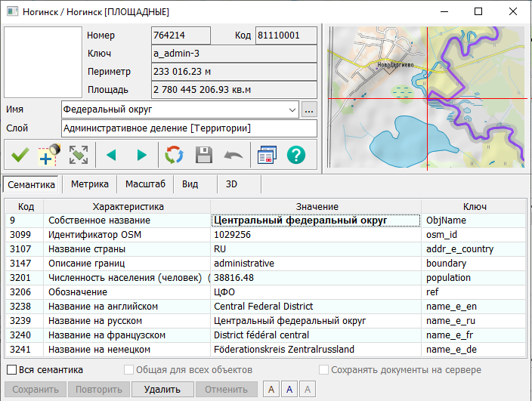Select the 'Название на русском' row
The width and height of the screenshot is (532, 401).
tap(266, 321)
